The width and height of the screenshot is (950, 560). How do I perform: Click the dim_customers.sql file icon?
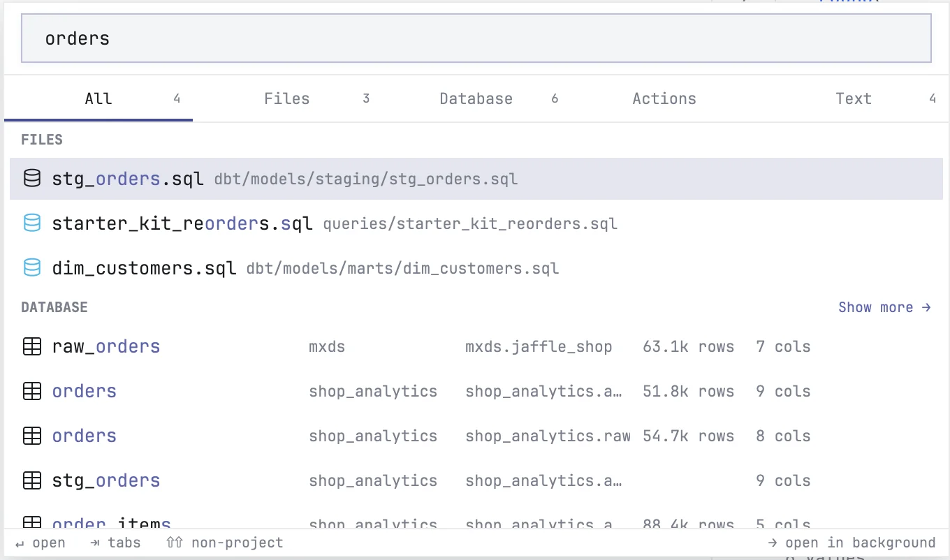32,268
